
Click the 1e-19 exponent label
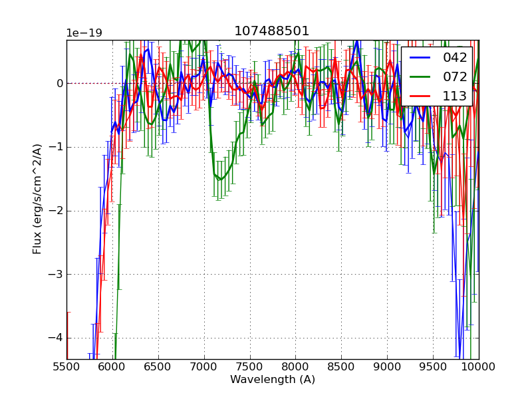[x=84, y=33]
